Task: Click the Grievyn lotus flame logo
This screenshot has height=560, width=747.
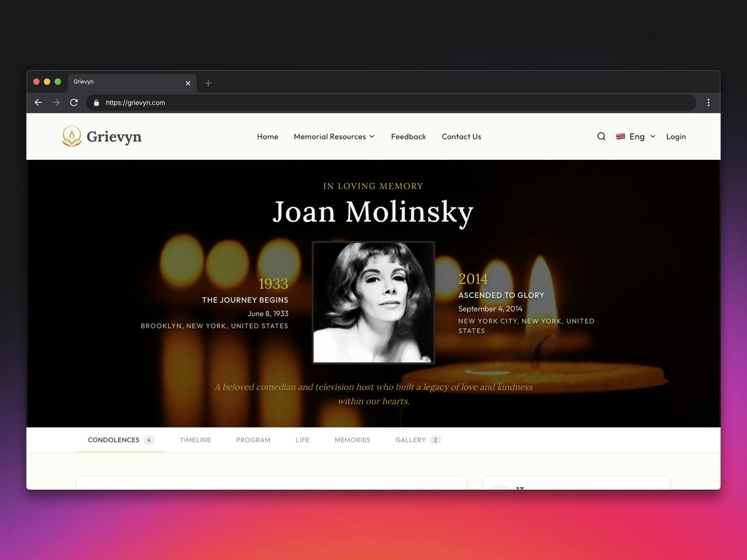Action: (x=72, y=136)
